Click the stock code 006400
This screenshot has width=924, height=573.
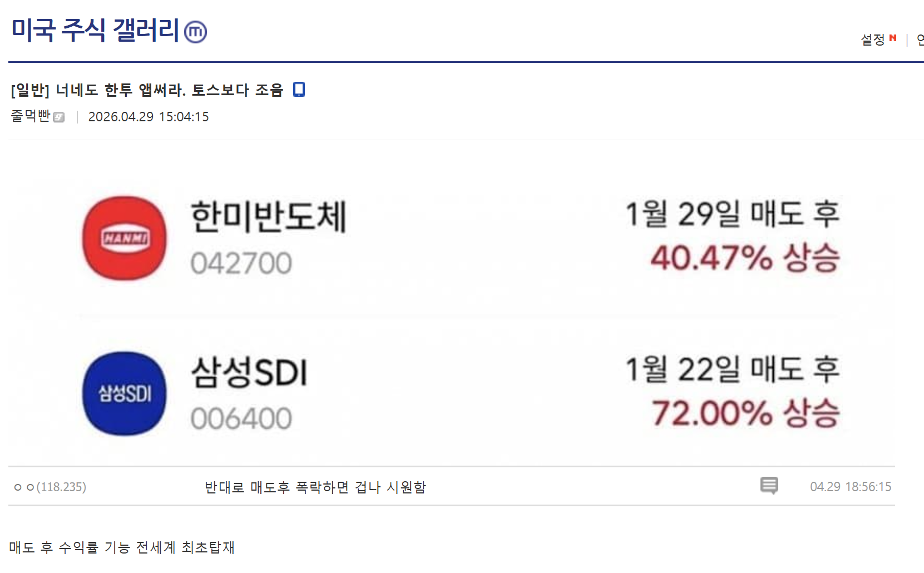pos(241,418)
